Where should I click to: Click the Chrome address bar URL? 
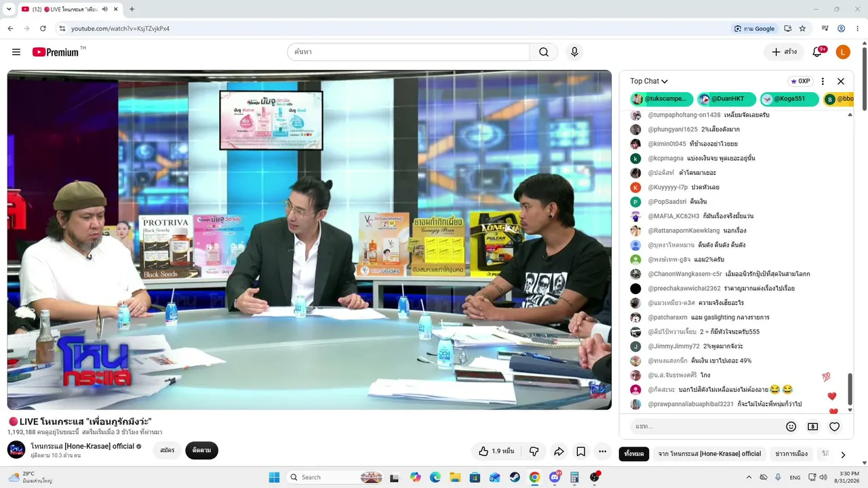coord(120,28)
